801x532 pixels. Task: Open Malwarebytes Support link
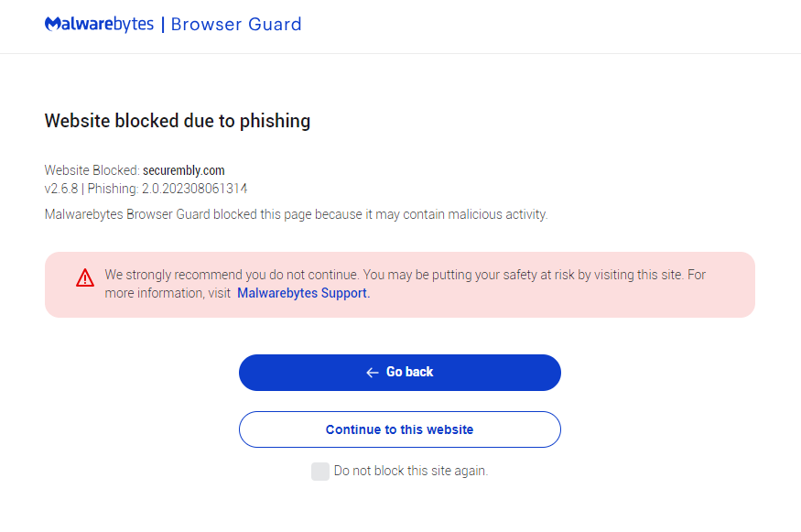click(x=302, y=292)
